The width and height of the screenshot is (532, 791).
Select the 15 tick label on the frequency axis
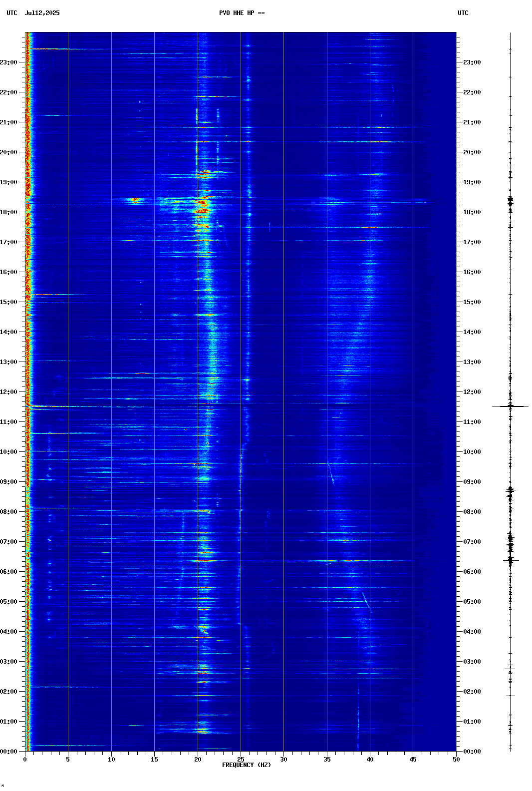tap(154, 760)
